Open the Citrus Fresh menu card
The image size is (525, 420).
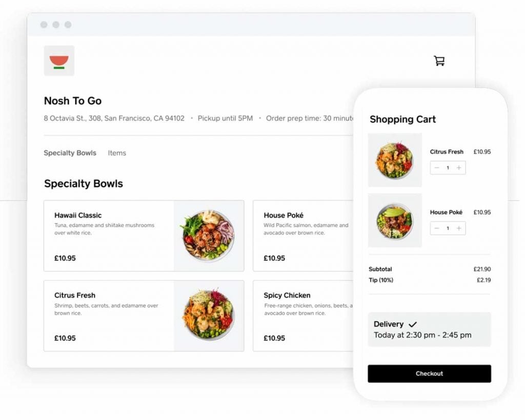pyautogui.click(x=144, y=316)
